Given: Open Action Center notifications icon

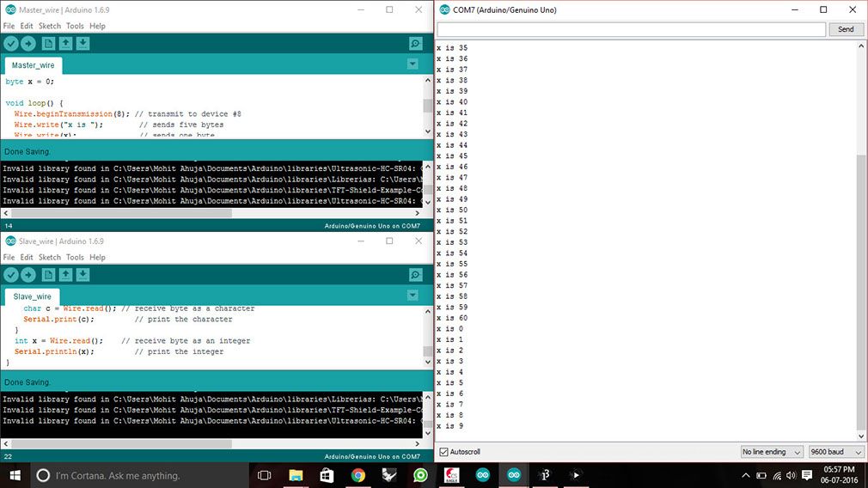Looking at the screenshot, I should [807, 475].
